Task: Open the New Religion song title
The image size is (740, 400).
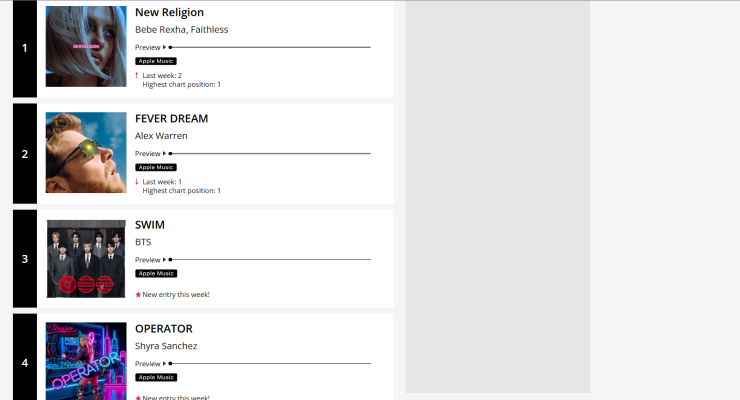Action: (169, 13)
